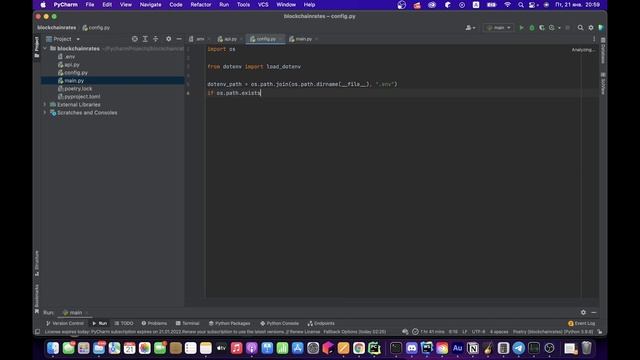Run with coverage shield icon
Screen dimensions: 640x360
point(542,28)
